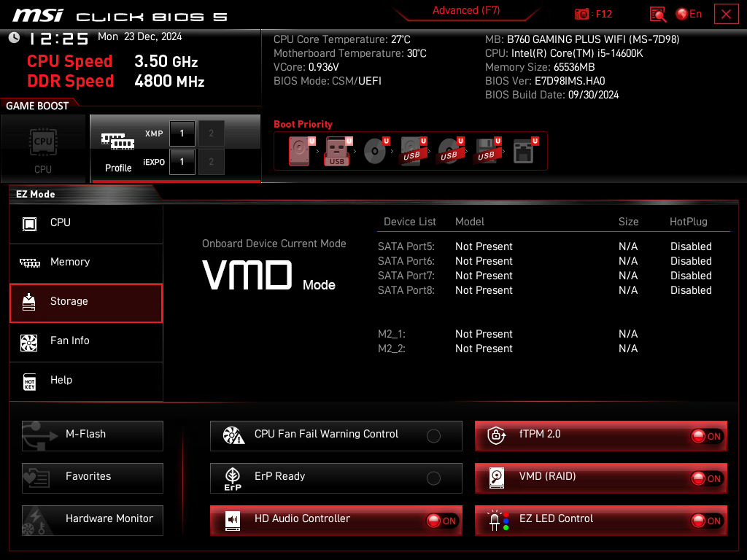Click the EZ LED lamp icon
This screenshot has height=560, width=747.
click(x=498, y=521)
